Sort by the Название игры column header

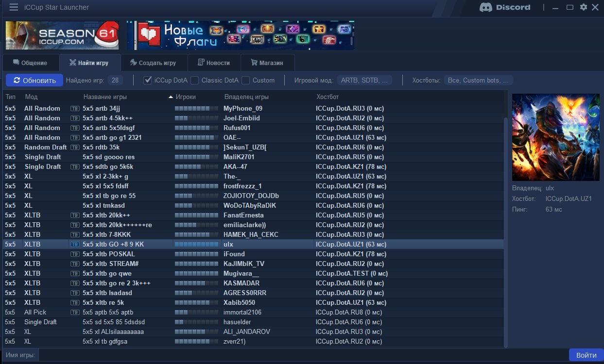(x=105, y=97)
